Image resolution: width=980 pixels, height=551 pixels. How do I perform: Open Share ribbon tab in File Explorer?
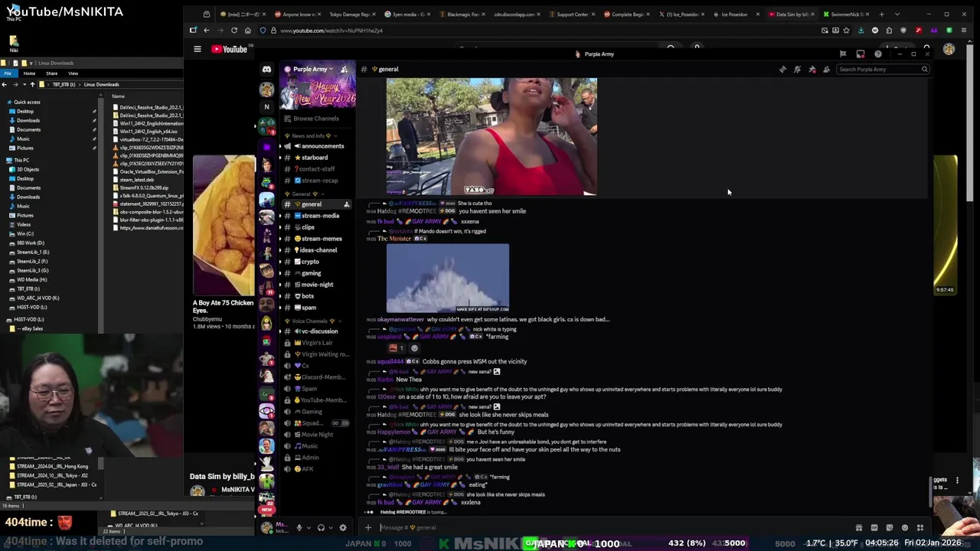pyautogui.click(x=51, y=73)
